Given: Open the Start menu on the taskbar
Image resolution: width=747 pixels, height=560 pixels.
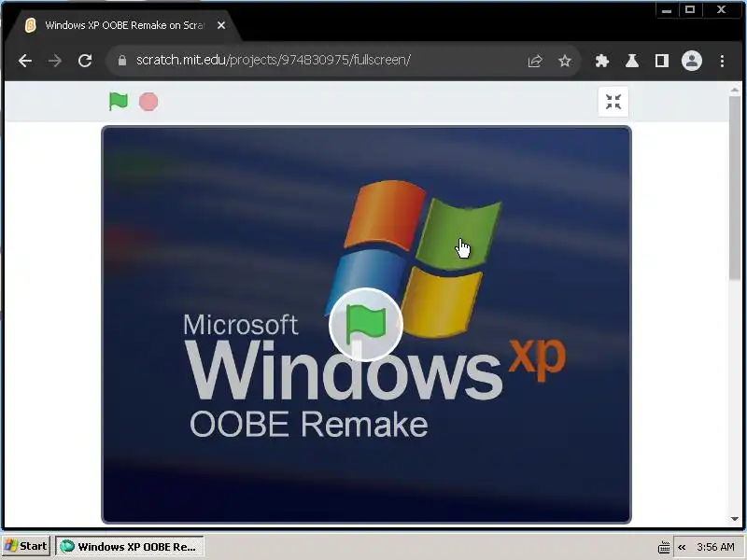Looking at the screenshot, I should point(26,546).
